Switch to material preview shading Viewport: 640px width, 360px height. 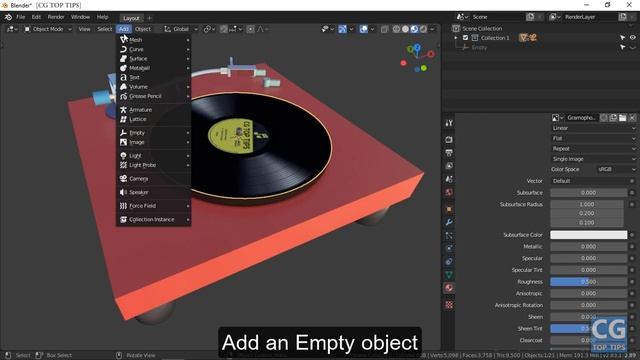click(x=414, y=29)
